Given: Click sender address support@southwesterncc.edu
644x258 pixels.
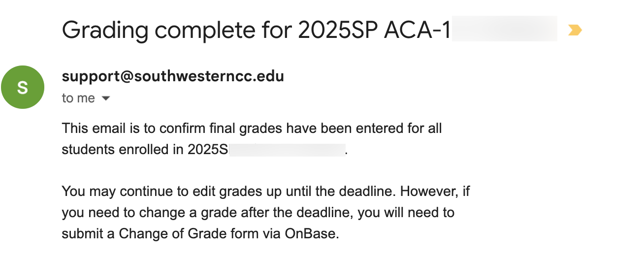Looking at the screenshot, I should pos(173,77).
